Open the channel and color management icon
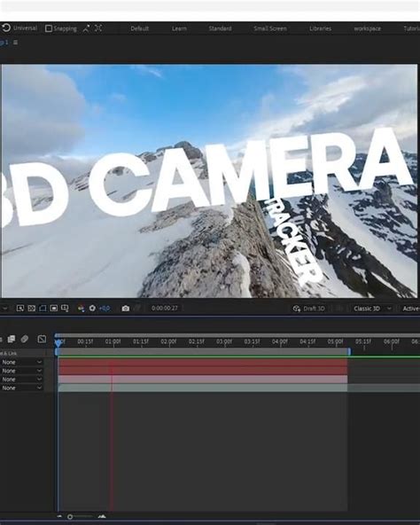Screen dimensions: 420x525 (81, 309)
